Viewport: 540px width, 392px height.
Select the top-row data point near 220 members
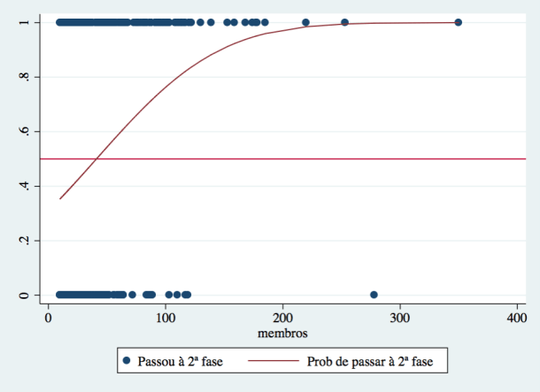coord(305,22)
